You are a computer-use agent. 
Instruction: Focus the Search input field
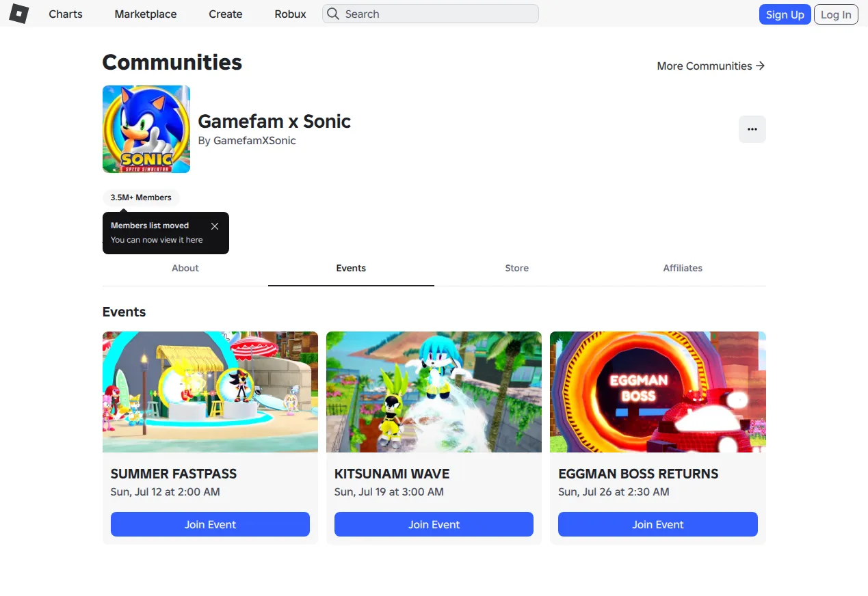[x=430, y=14]
